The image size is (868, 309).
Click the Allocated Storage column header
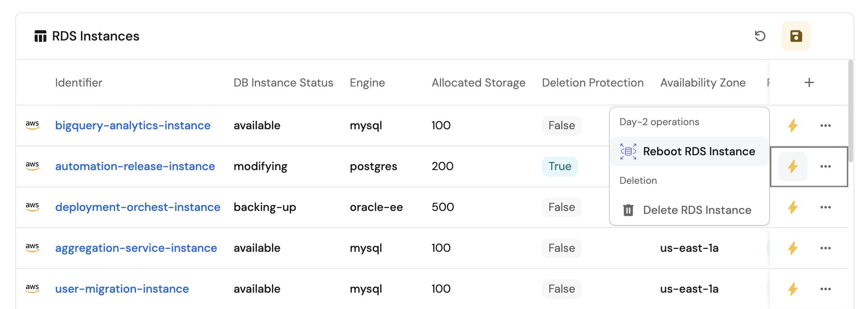[x=478, y=82]
